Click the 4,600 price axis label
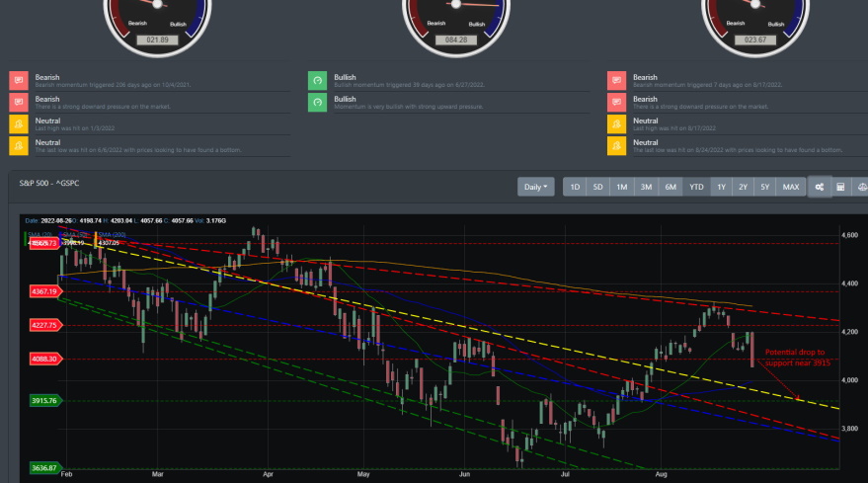Viewport: 868px width, 483px height. pyautogui.click(x=850, y=235)
